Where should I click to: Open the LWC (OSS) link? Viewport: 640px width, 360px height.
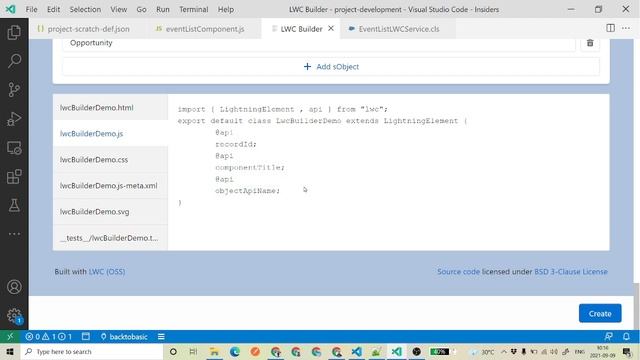(x=107, y=271)
